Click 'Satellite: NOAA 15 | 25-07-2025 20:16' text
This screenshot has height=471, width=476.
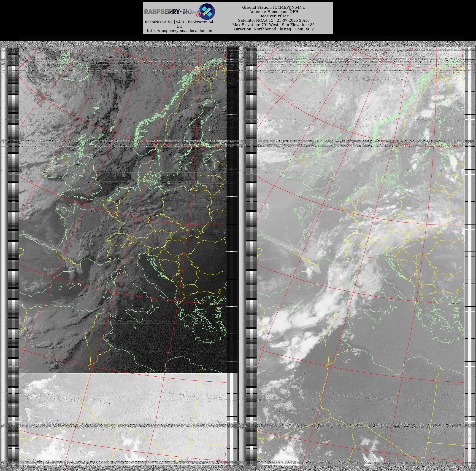coord(274,20)
